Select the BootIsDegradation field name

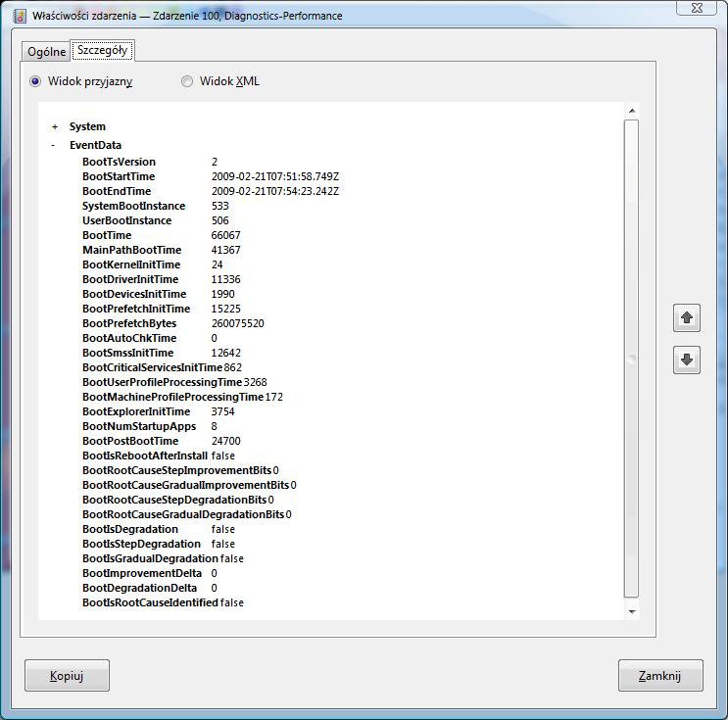point(130,530)
